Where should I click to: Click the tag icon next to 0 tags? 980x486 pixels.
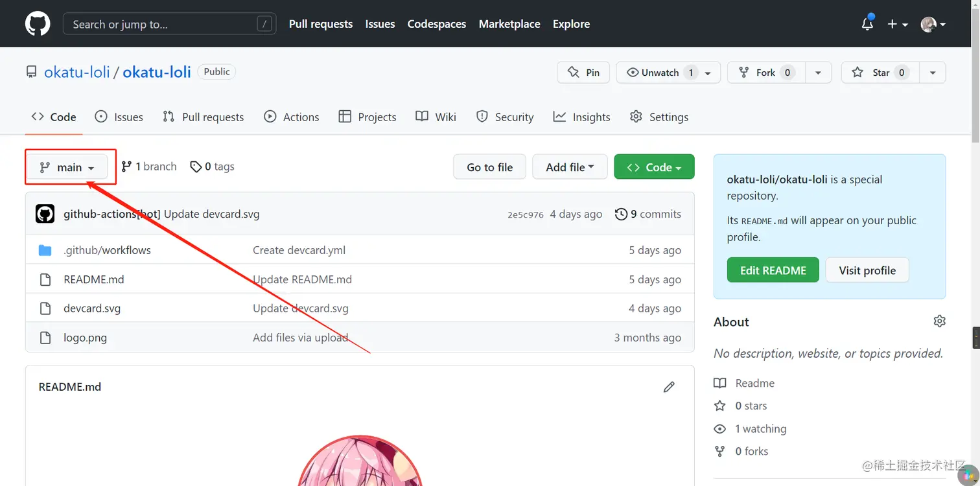(196, 167)
